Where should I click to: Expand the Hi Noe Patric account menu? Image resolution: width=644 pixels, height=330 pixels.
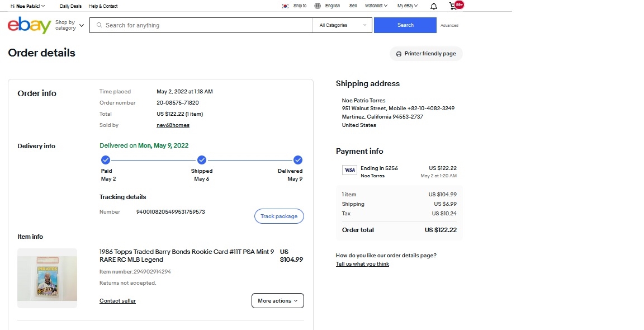[x=28, y=6]
